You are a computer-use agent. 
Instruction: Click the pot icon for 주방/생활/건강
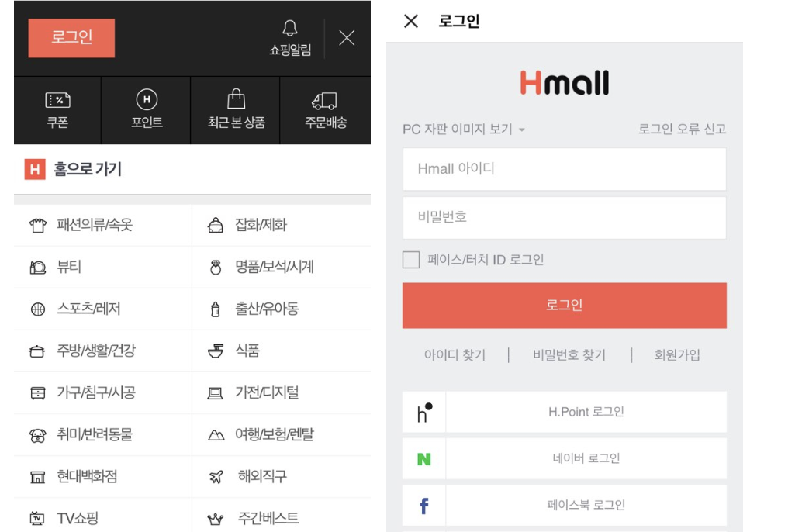point(37,351)
